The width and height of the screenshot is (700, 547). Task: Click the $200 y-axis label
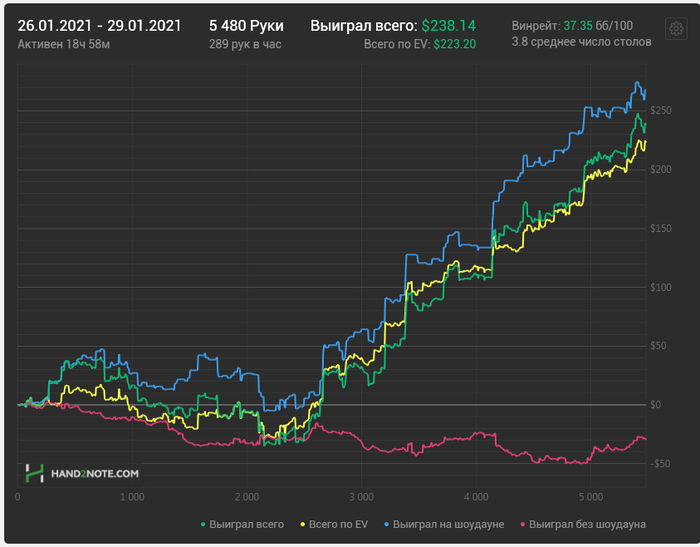pyautogui.click(x=660, y=169)
